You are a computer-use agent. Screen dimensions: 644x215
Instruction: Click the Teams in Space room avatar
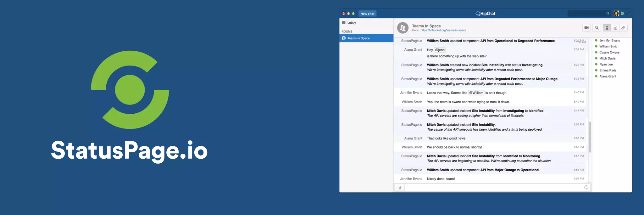click(403, 28)
